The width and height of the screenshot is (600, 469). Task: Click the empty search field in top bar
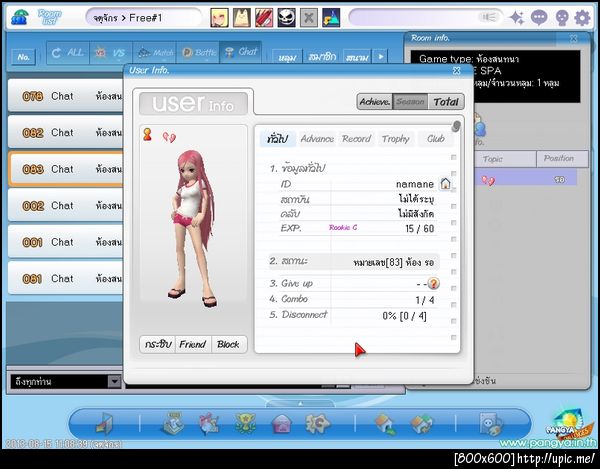coord(426,18)
